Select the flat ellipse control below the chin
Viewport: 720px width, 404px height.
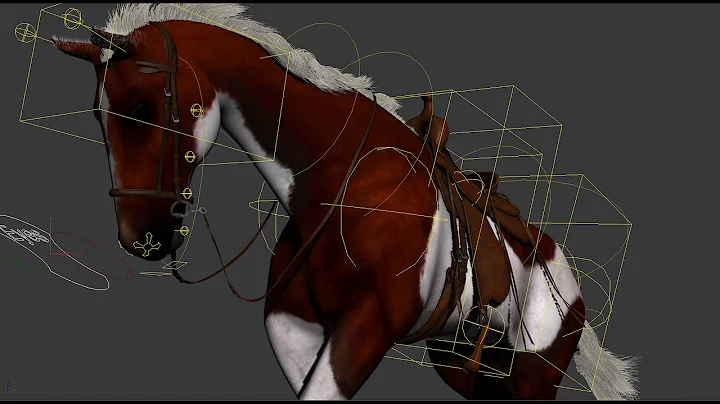155,274
